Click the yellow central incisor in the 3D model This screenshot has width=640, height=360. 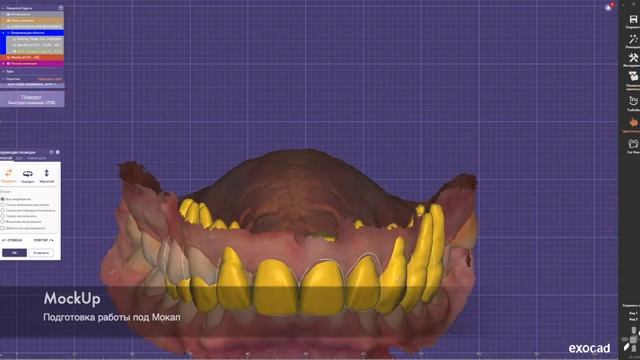pos(275,287)
